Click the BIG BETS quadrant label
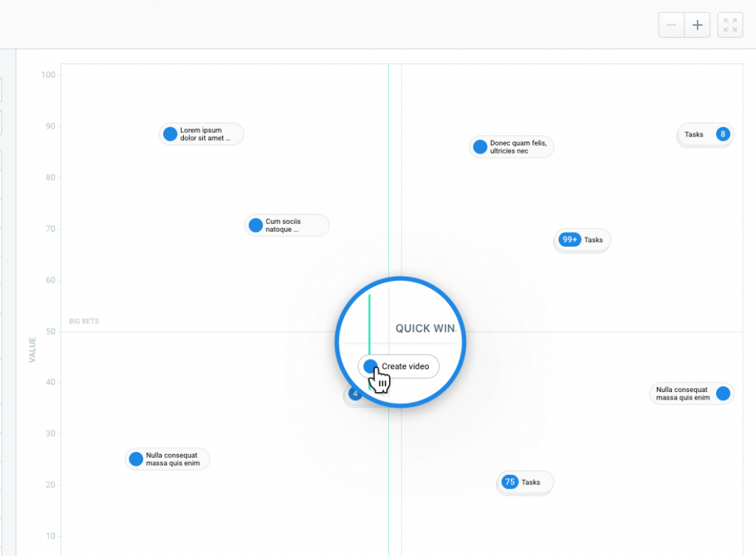This screenshot has width=756, height=556. (83, 321)
